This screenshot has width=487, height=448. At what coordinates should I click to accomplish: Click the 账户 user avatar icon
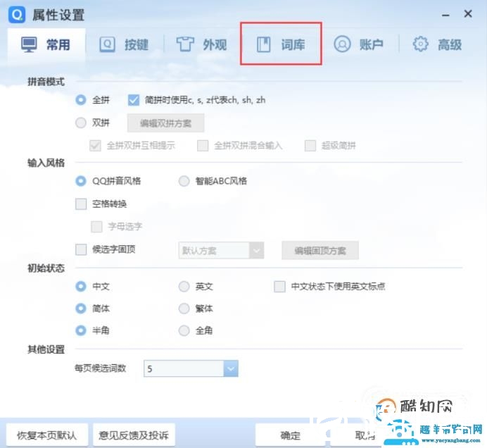click(x=342, y=44)
